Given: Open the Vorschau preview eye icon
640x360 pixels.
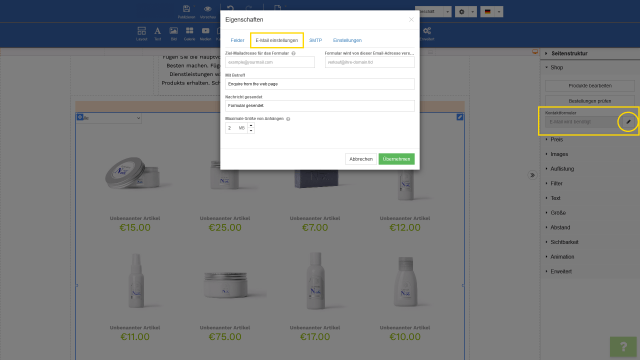Looking at the screenshot, I should pyautogui.click(x=208, y=9).
